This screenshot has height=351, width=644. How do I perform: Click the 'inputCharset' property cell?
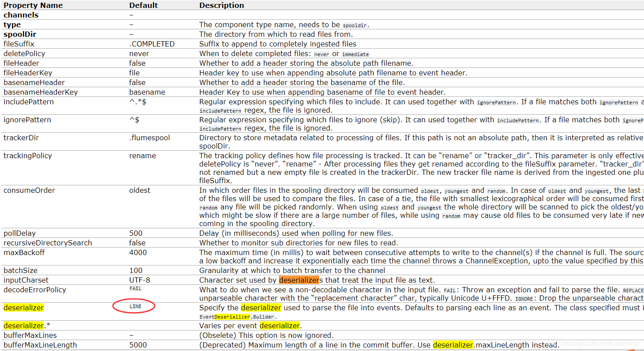coord(26,280)
